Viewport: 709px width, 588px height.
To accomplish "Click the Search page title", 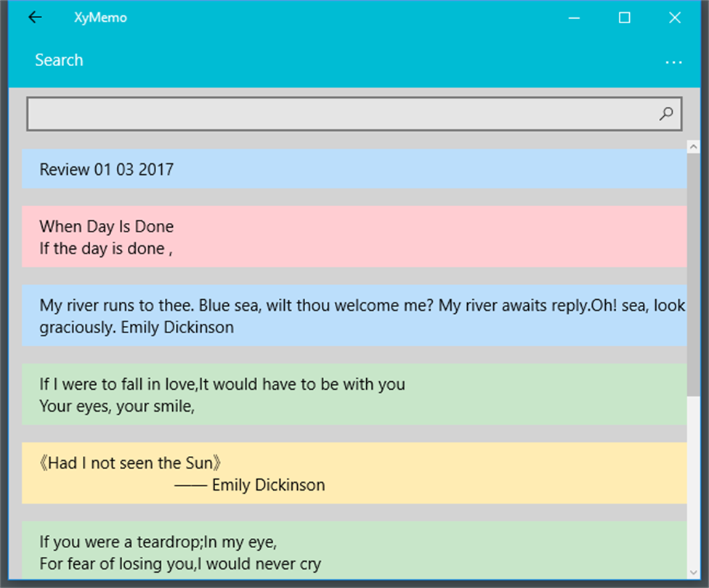I will tap(60, 60).
